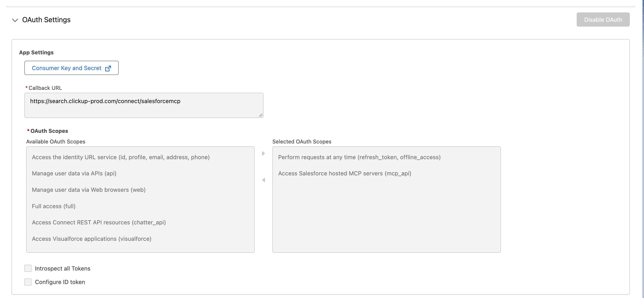Enable the Introspect all Tokens checkbox
The width and height of the screenshot is (644, 298).
(28, 268)
